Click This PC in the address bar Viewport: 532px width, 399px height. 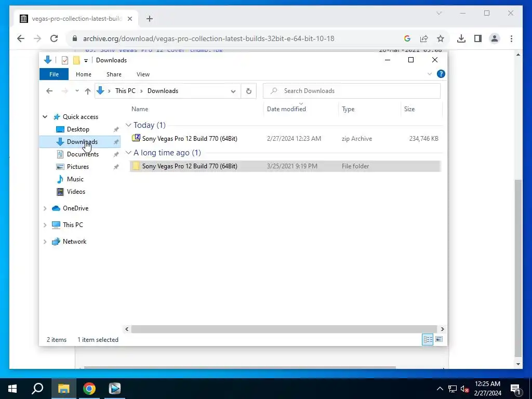pyautogui.click(x=125, y=91)
